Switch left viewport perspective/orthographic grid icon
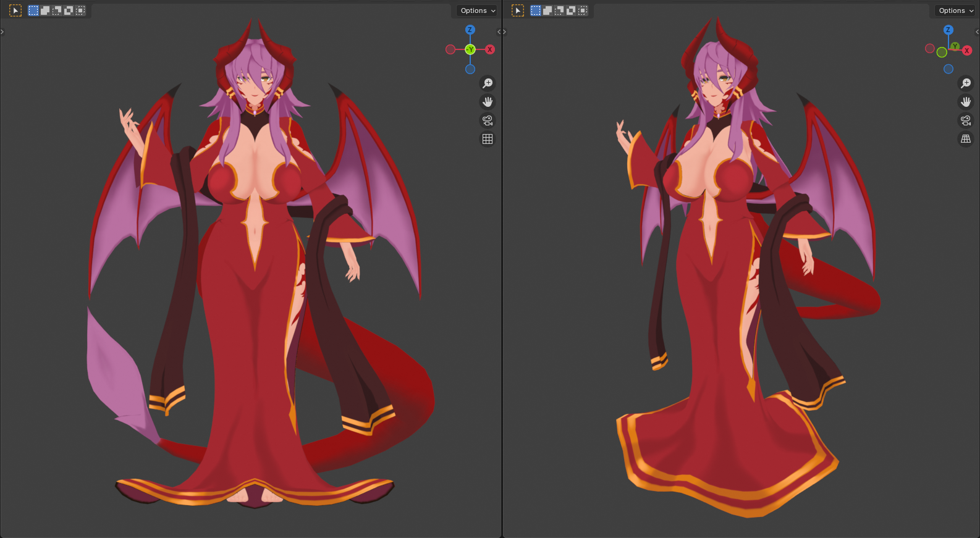The width and height of the screenshot is (980, 538). 488,139
